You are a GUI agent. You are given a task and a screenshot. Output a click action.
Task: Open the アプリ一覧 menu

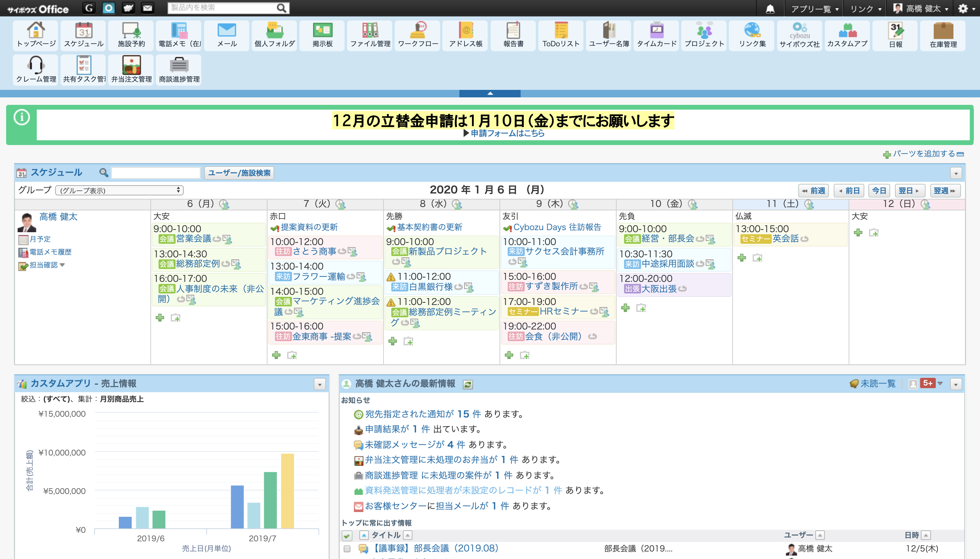814,9
